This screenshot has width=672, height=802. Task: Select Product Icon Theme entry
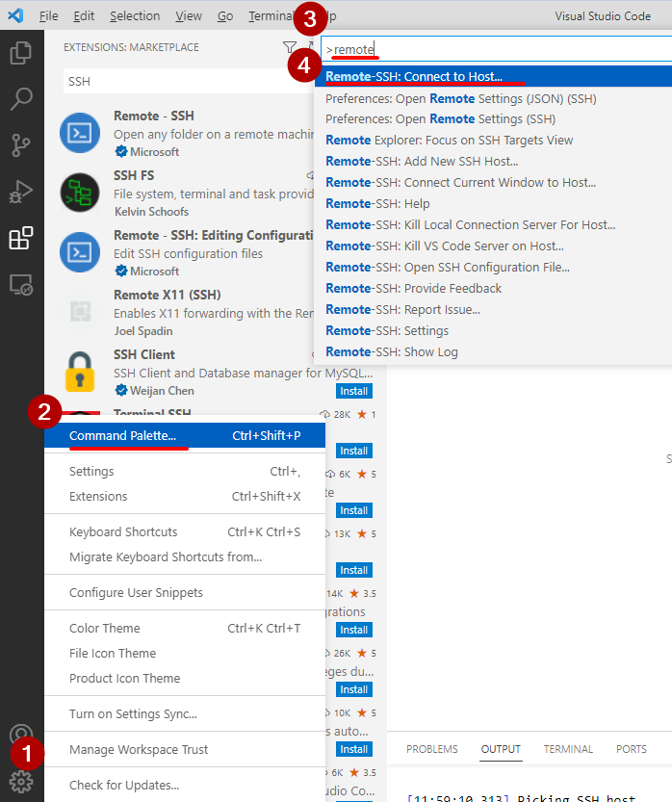185,678
